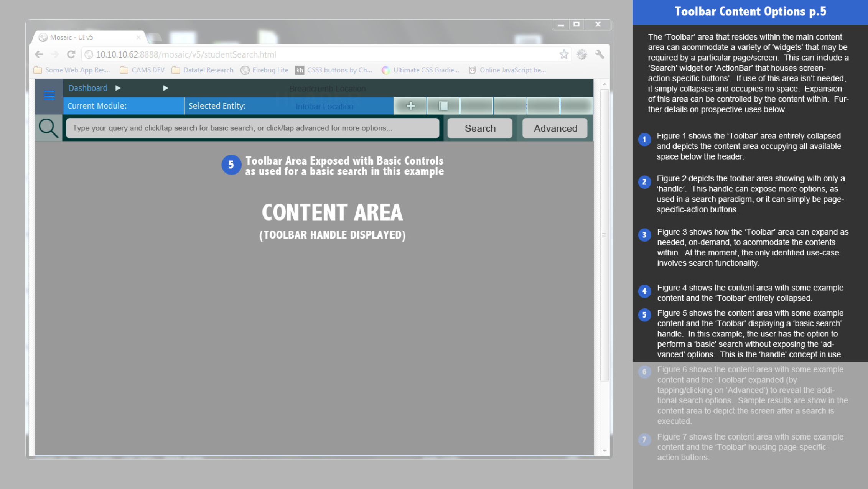868x489 pixels.
Task: Click the panel icon beside plus
Action: [x=443, y=106]
